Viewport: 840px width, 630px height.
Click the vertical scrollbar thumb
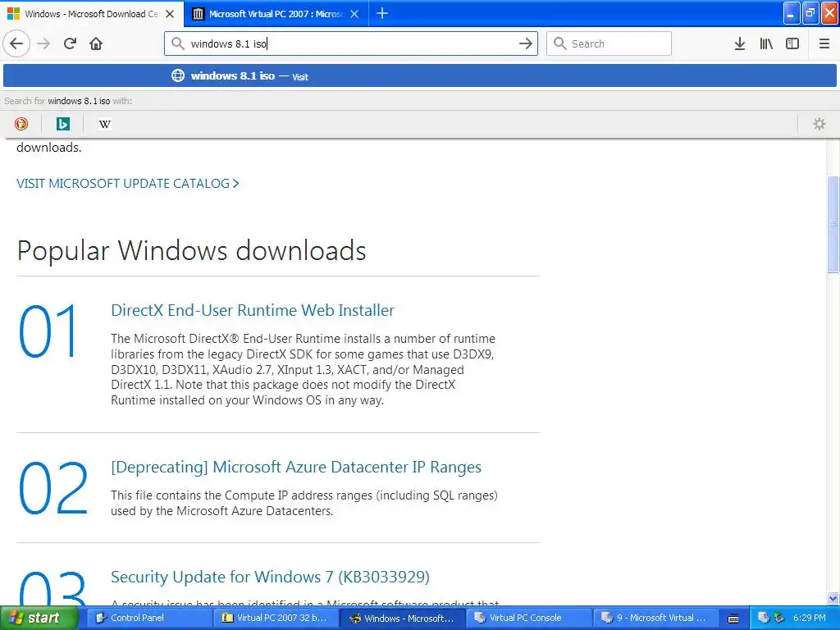click(x=833, y=224)
